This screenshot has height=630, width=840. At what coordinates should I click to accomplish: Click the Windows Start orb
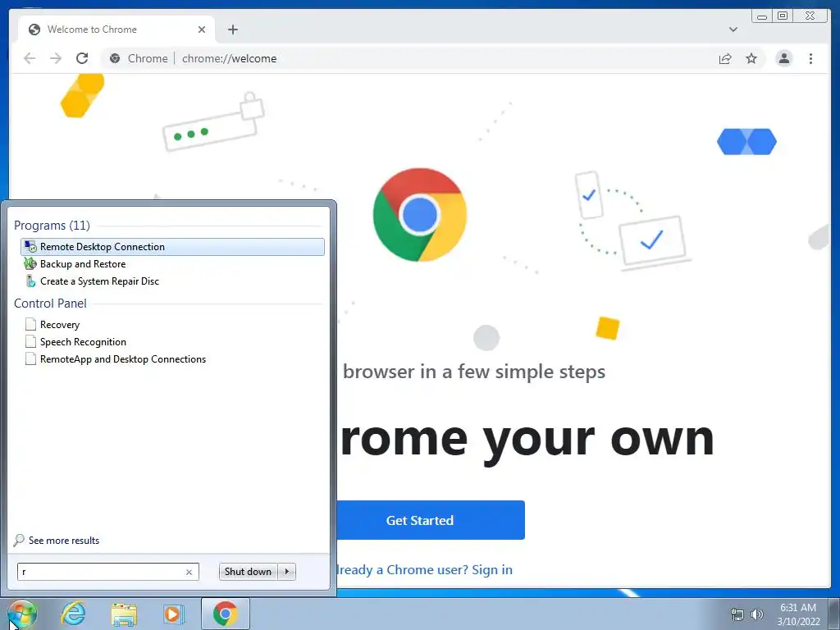click(x=21, y=614)
